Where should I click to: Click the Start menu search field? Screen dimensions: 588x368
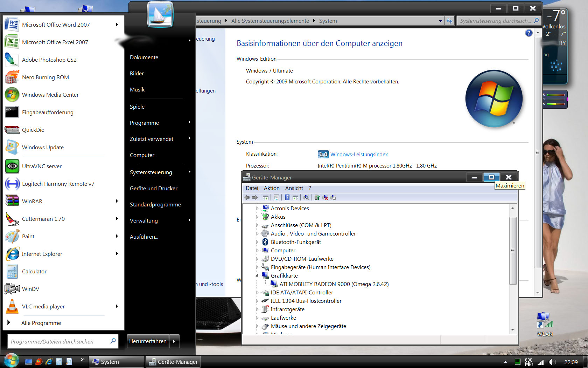click(x=62, y=341)
